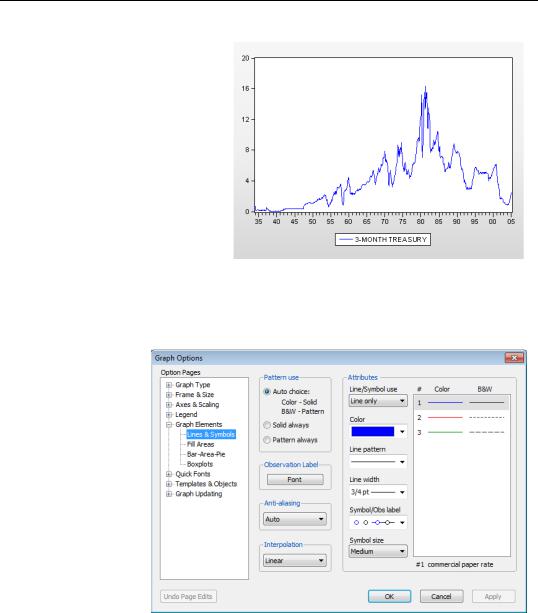
Task: Select Graph Elements label in tree
Action: coord(199,425)
